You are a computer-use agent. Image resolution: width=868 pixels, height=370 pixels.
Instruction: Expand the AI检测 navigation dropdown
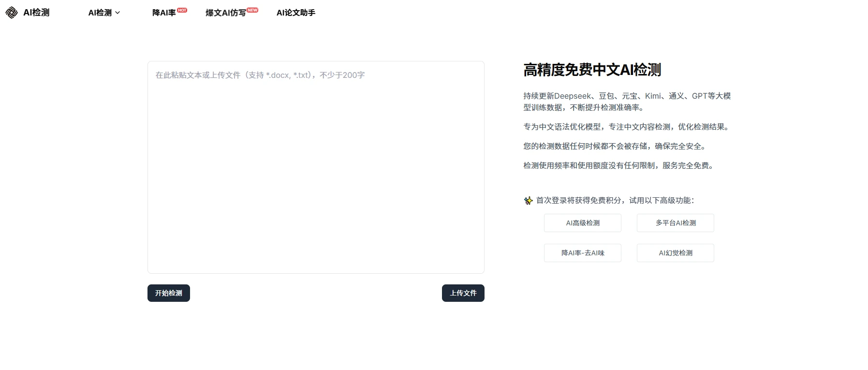pos(104,13)
